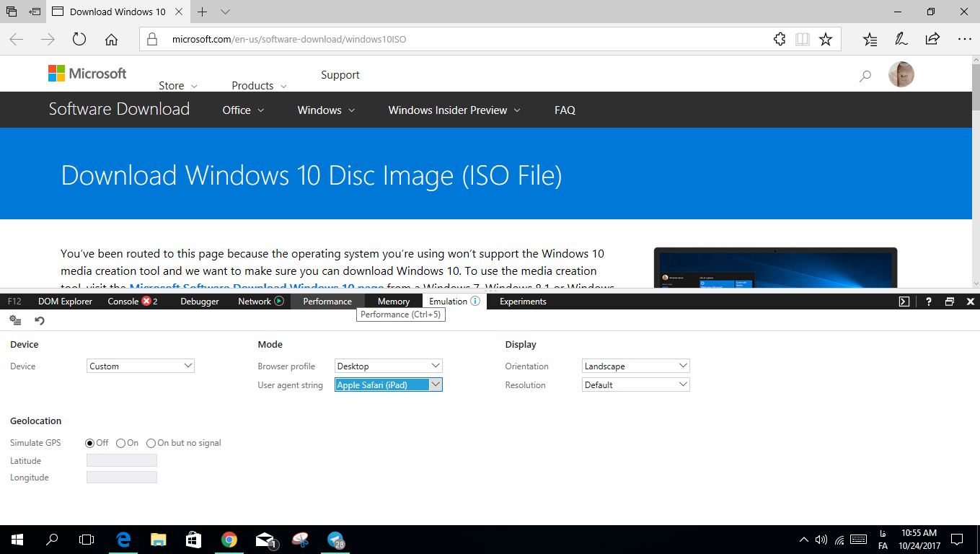Image resolution: width=980 pixels, height=554 pixels.
Task: Open the Device dropdown showing Custom
Action: coord(141,366)
